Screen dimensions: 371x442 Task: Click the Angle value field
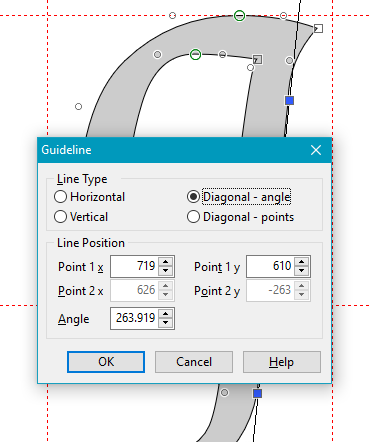click(x=135, y=318)
